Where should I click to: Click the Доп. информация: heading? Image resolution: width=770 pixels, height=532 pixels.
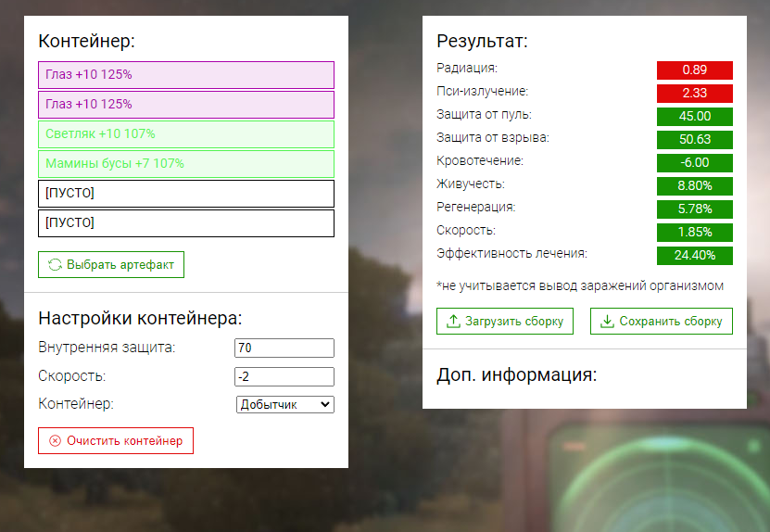pyautogui.click(x=517, y=374)
